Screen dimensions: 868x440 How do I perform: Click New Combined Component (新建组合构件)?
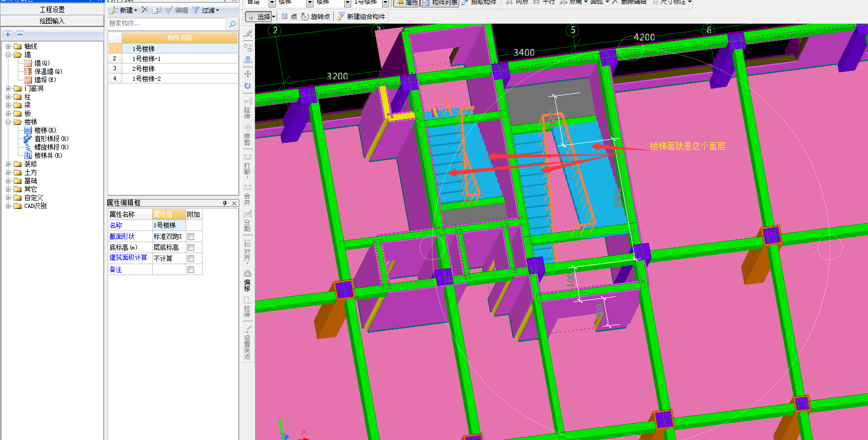pos(361,17)
